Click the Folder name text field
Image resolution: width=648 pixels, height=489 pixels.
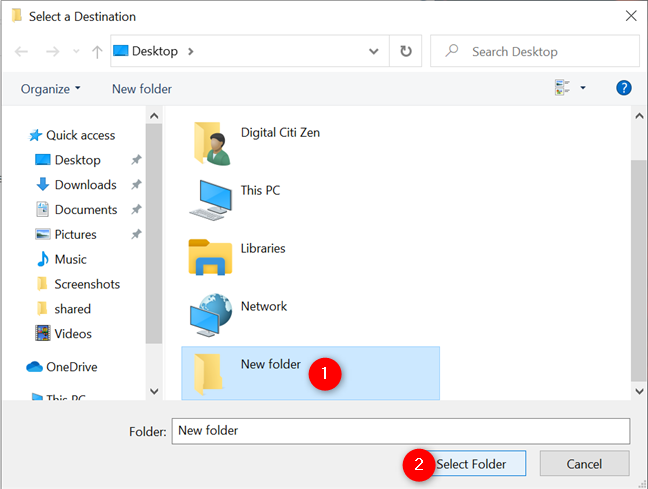point(400,431)
